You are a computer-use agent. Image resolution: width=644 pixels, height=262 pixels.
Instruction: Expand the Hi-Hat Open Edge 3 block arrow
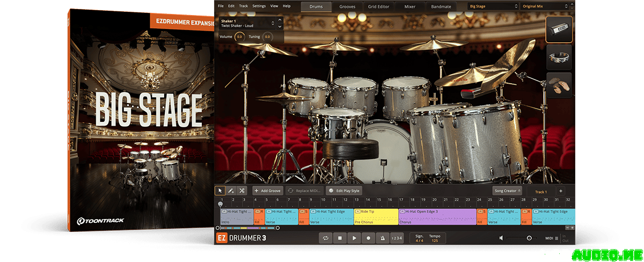pyautogui.click(x=402, y=212)
